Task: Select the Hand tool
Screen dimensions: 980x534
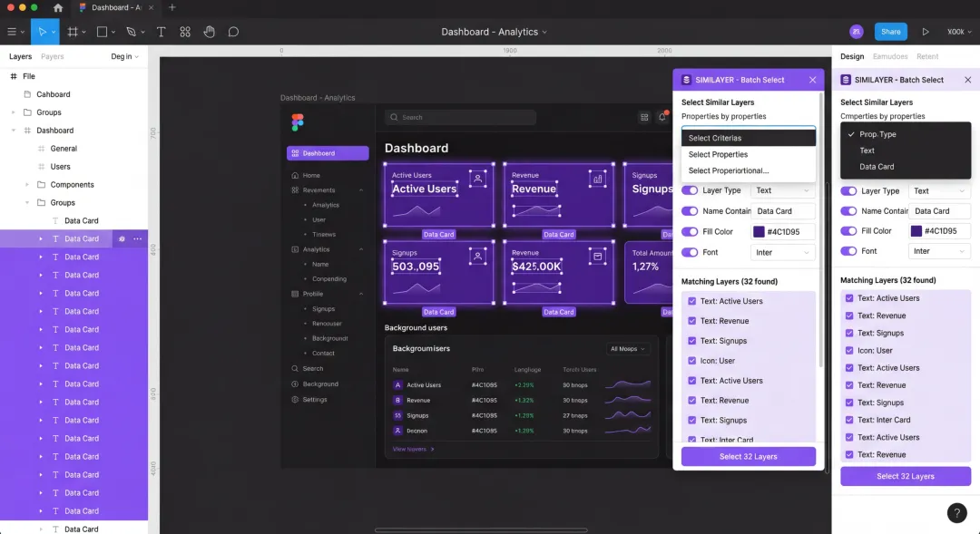Action: [210, 32]
